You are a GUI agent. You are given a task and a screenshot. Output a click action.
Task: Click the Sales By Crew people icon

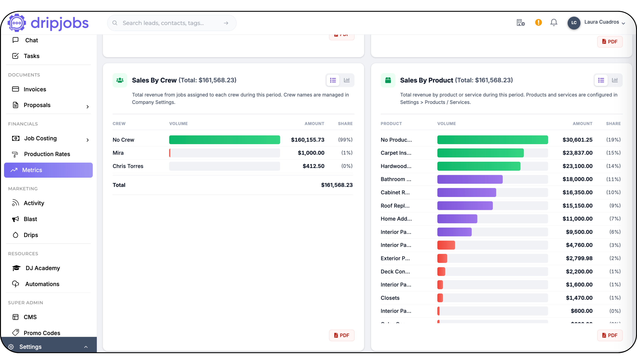(x=120, y=80)
